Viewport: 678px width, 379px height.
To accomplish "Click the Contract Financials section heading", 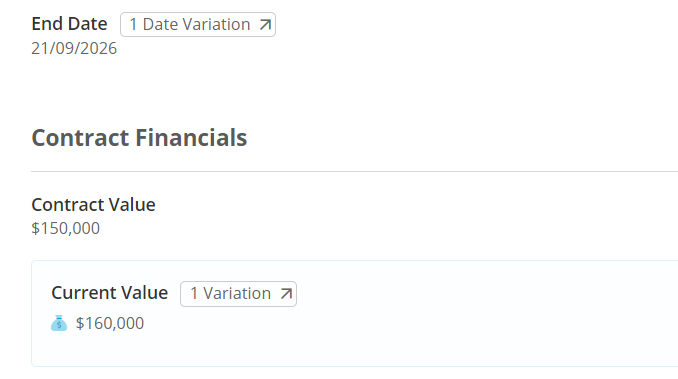I will [139, 138].
